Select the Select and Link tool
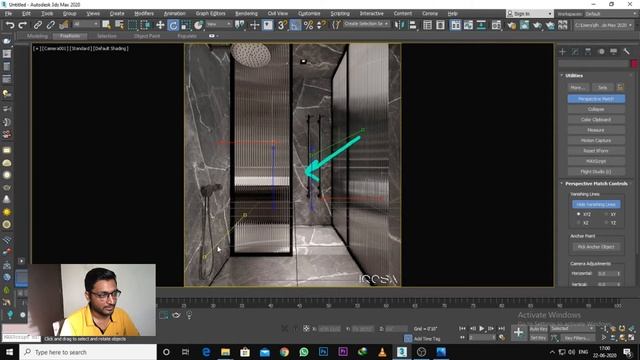Viewport: 640px width, 360px height. coord(38,25)
